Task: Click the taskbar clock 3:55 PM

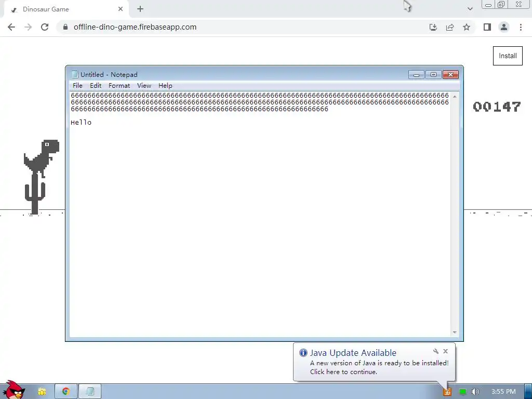Action: pyautogui.click(x=503, y=392)
